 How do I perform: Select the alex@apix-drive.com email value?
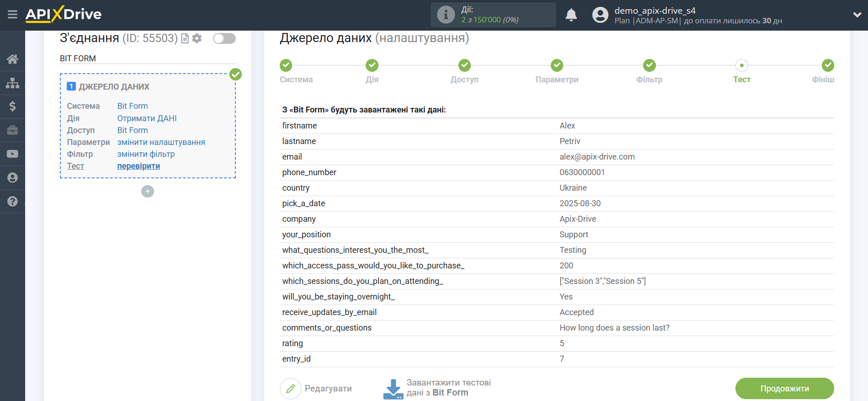coord(597,157)
